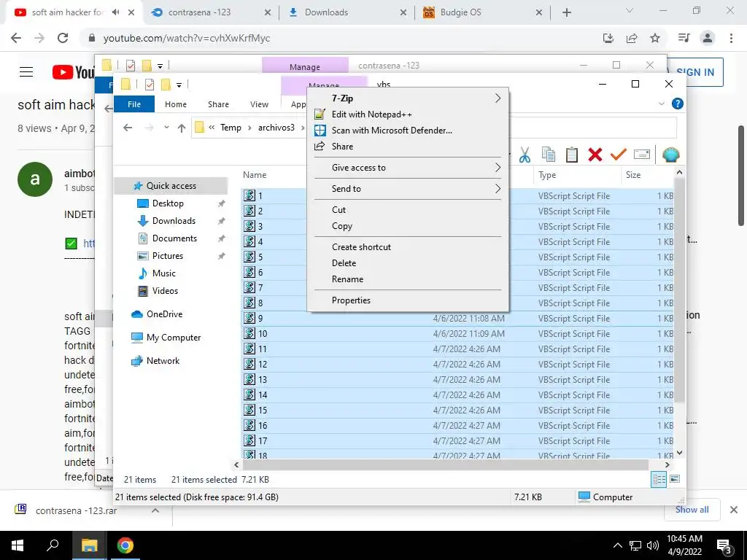Open Chrome three-dot menu
The width and height of the screenshot is (747, 560).
[731, 38]
